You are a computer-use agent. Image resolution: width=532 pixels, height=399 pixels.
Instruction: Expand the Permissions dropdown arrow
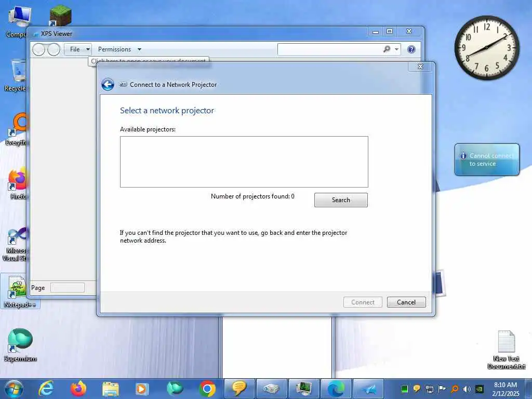pyautogui.click(x=139, y=49)
